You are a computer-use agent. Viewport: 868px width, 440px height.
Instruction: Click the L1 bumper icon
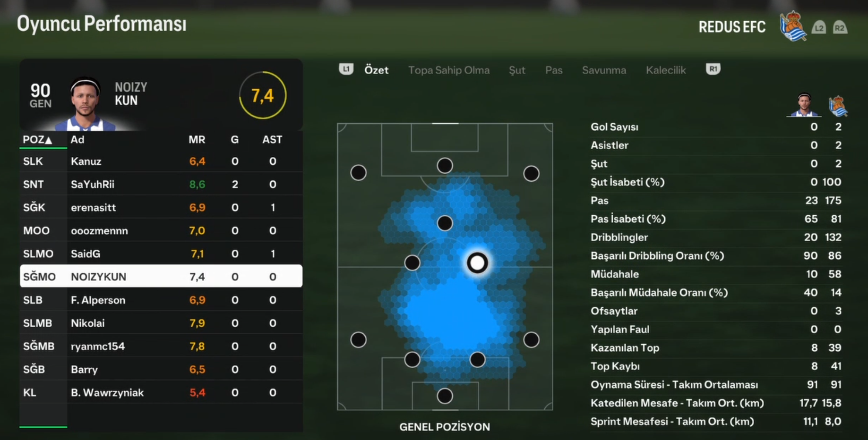tap(346, 69)
